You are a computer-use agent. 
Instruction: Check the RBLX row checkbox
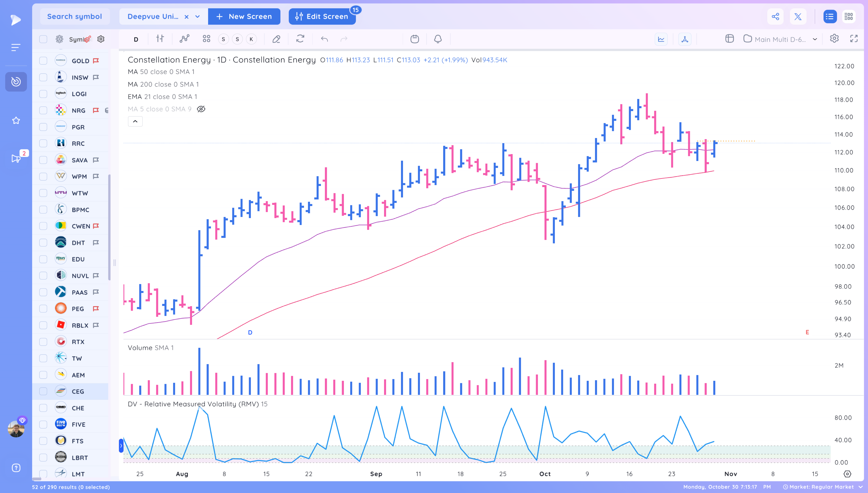(43, 325)
